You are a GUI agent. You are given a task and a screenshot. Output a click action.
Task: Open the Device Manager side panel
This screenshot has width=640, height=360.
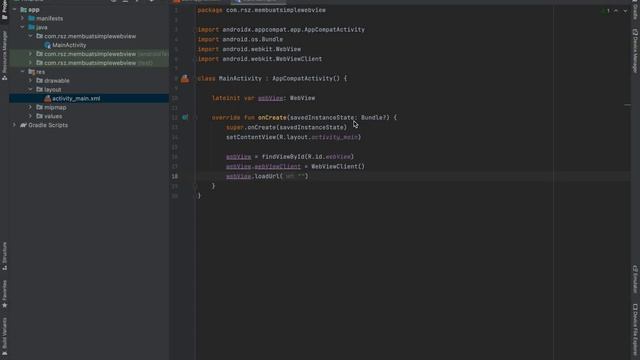635,51
